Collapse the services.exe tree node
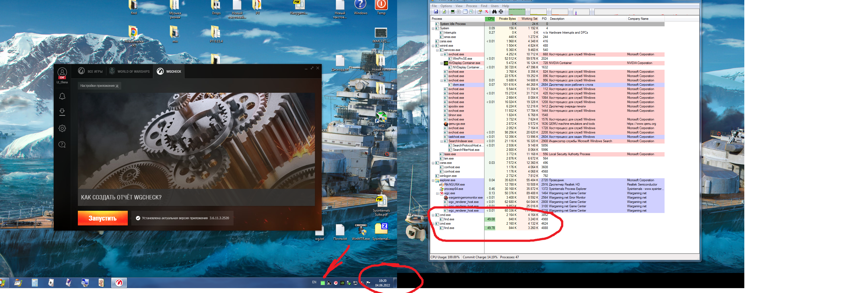This screenshot has height=293, width=868. 437,50
